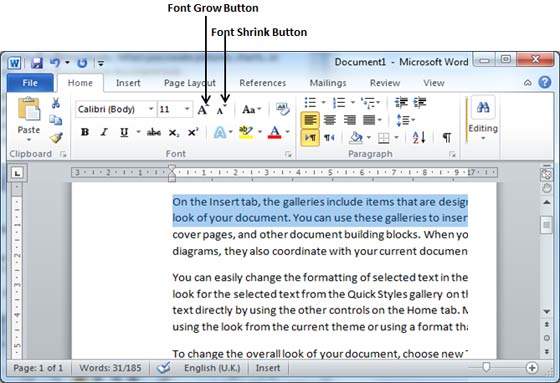Toggle Bold formatting

click(85, 132)
